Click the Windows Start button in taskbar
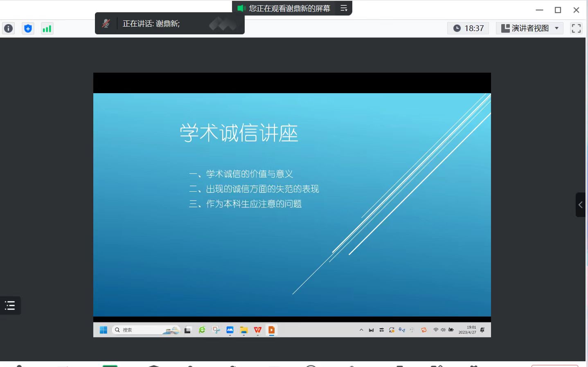Screen dimensions: 588x367 [x=104, y=330]
